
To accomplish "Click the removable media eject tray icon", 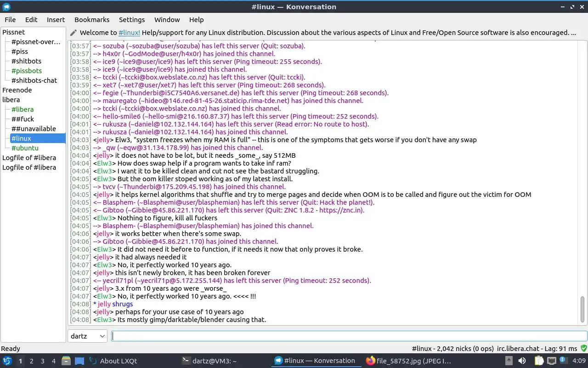I will 509,361.
